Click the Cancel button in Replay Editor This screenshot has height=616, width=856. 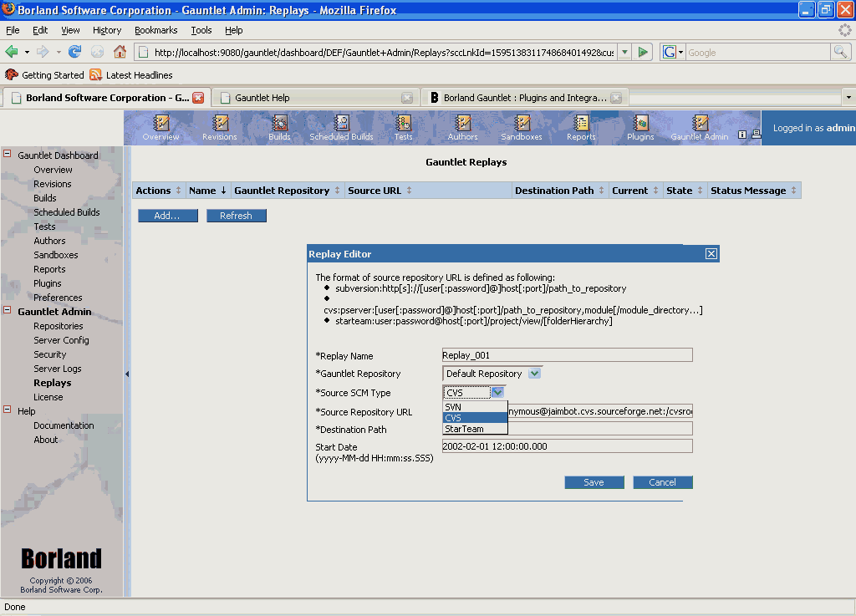[662, 482]
